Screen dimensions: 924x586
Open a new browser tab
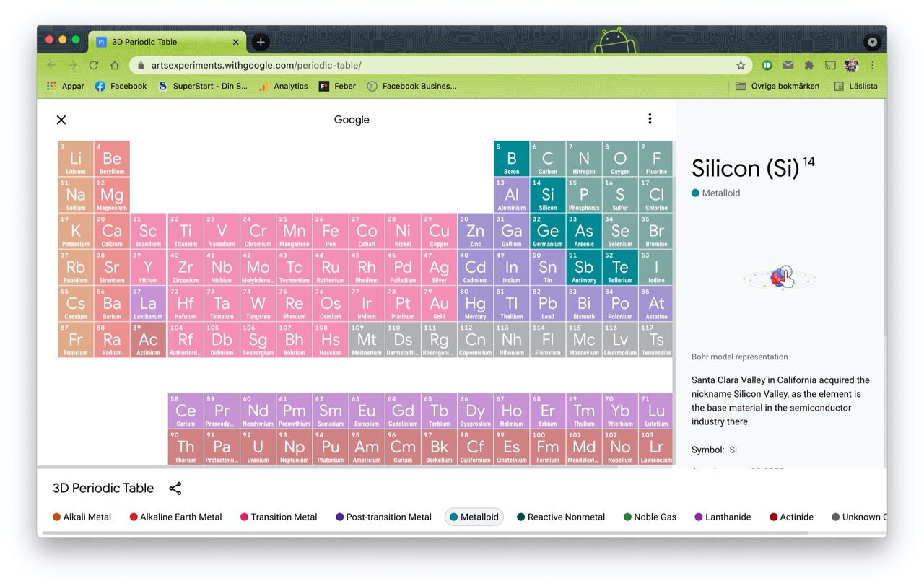pyautogui.click(x=261, y=42)
